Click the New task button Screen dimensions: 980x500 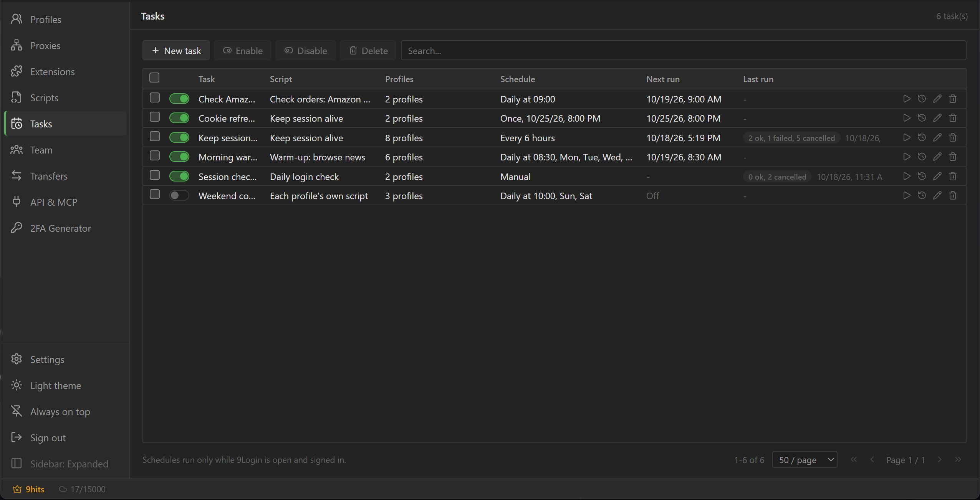(x=176, y=51)
